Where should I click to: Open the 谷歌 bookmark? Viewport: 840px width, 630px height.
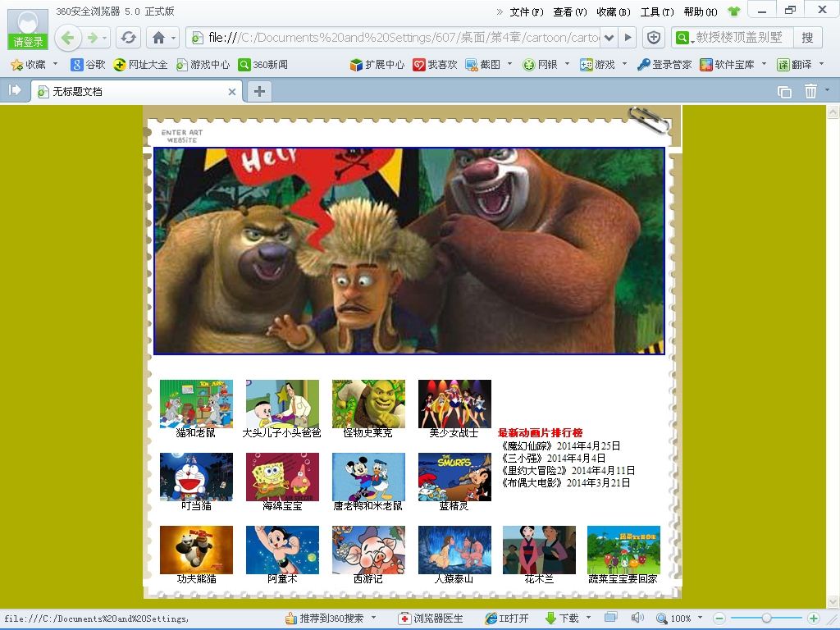(x=89, y=65)
